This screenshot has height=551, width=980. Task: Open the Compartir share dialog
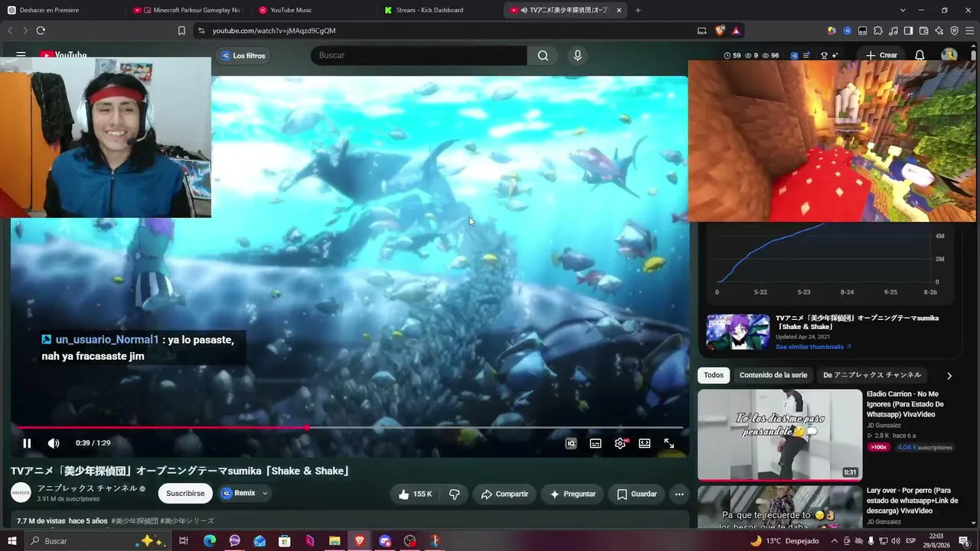(505, 494)
